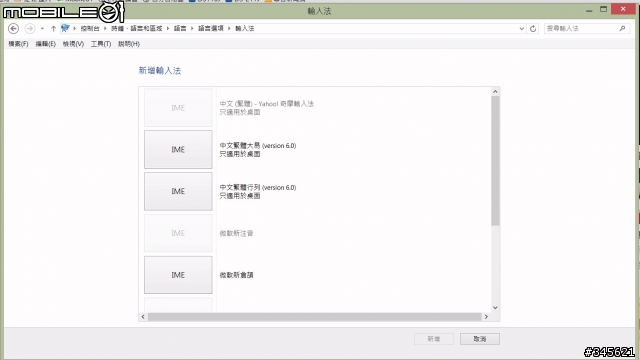Click the horizontal scroll right arrow
Image resolution: width=640 pixels, height=360 pixels.
[486, 317]
